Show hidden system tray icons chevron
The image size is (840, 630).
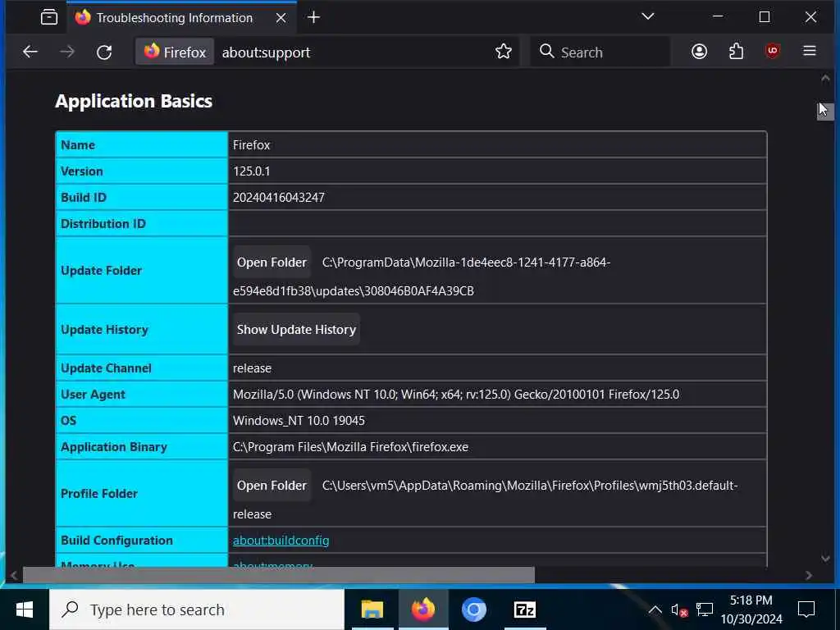click(x=655, y=609)
